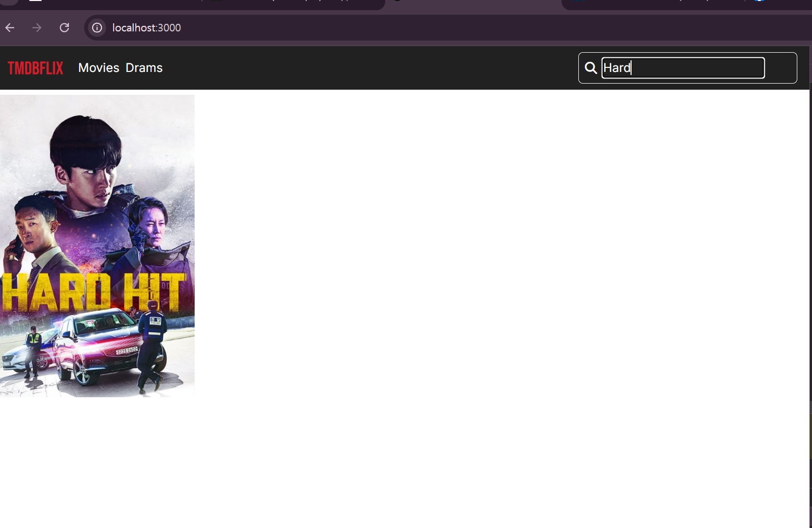The image size is (812, 528).
Task: Click the magnifying glass search icon
Action: click(590, 68)
